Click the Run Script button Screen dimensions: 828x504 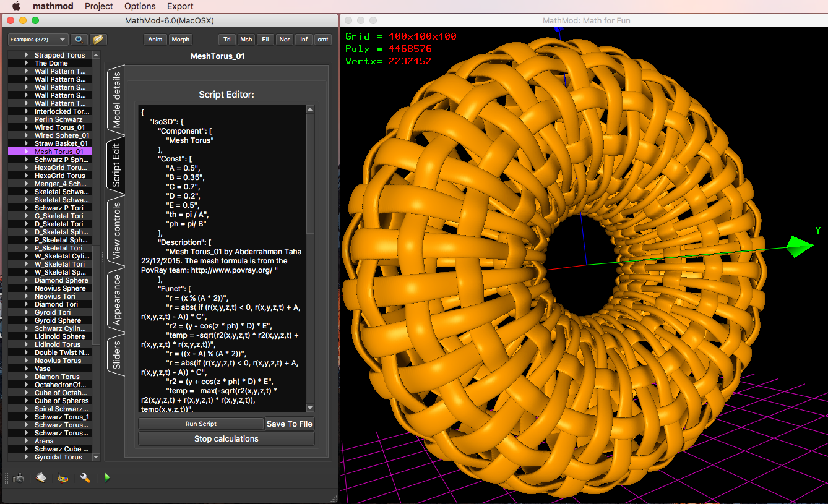[x=201, y=423]
